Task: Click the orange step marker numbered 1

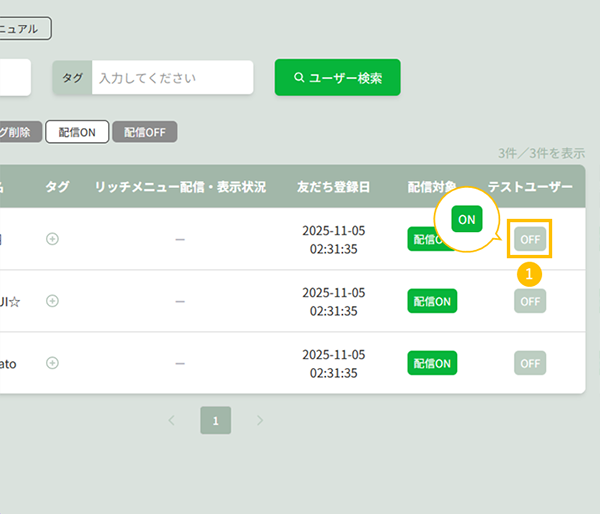Action: point(530,272)
